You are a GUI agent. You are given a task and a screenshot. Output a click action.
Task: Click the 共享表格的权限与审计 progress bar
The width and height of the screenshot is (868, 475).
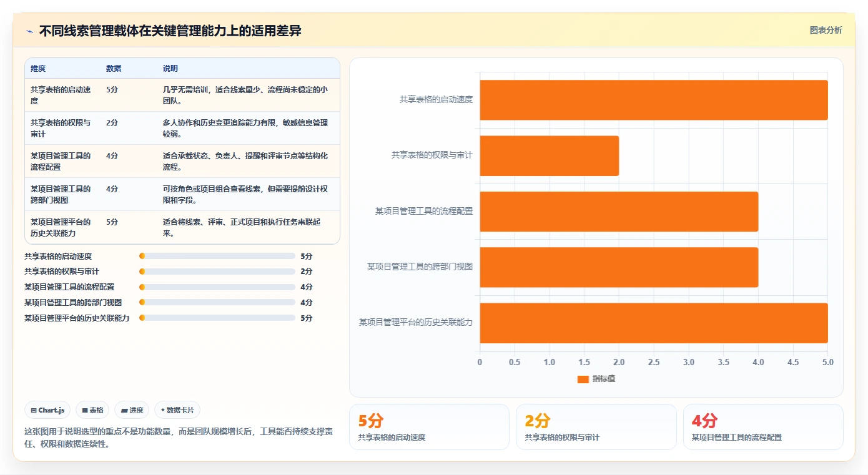pyautogui.click(x=217, y=272)
